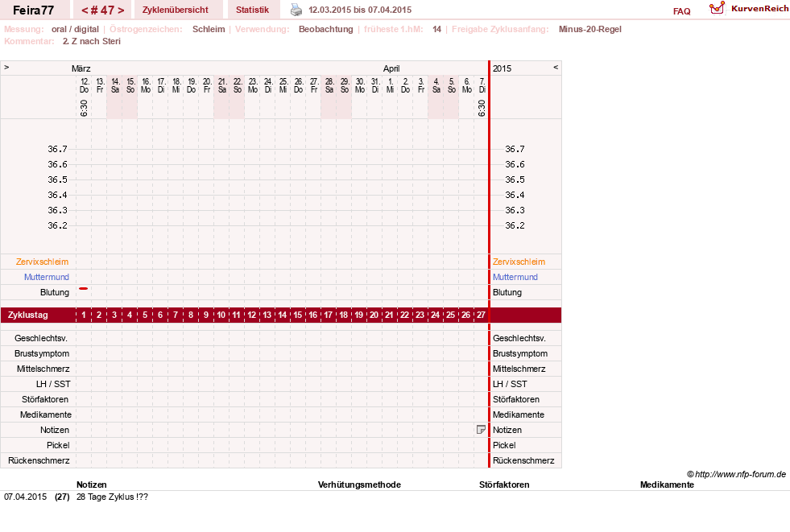This screenshot has height=532, width=790.
Task: Click the Verhütungsmethode column header
Action: tap(359, 485)
